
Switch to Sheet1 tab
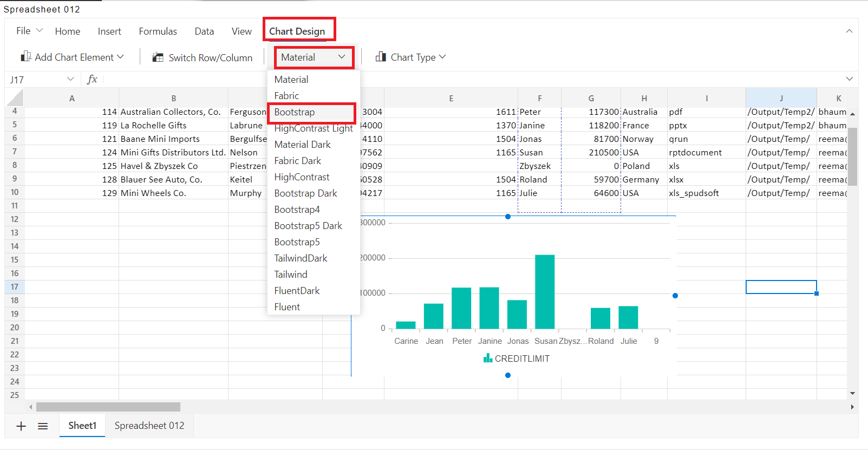[82, 426]
